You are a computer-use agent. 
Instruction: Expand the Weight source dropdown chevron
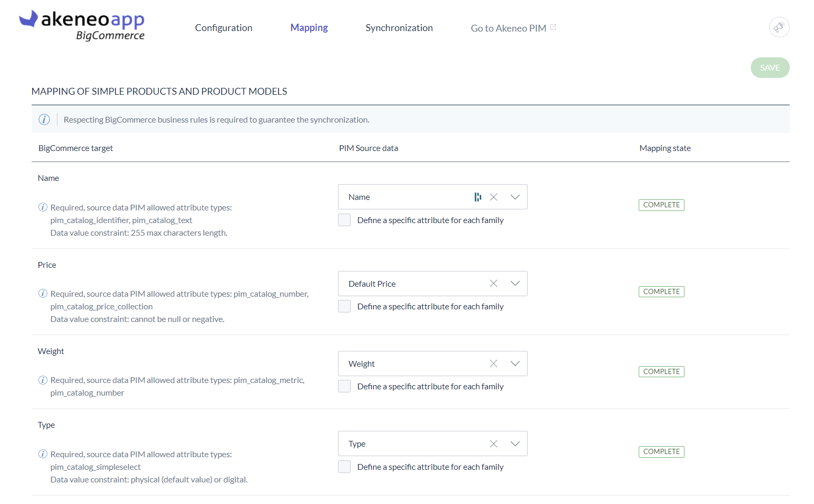(x=515, y=364)
